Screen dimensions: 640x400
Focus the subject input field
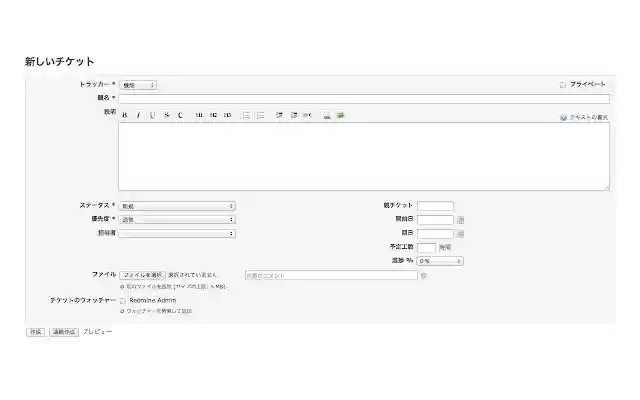364,99
